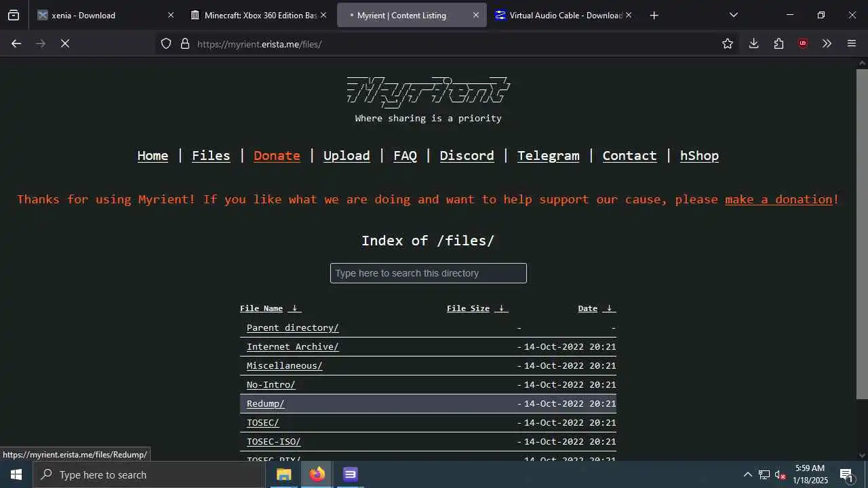Open the Telegram link
The height and width of the screenshot is (488, 868).
click(x=548, y=155)
